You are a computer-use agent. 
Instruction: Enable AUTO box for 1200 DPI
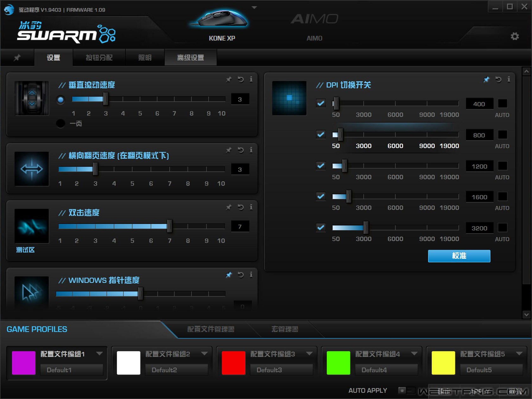503,166
